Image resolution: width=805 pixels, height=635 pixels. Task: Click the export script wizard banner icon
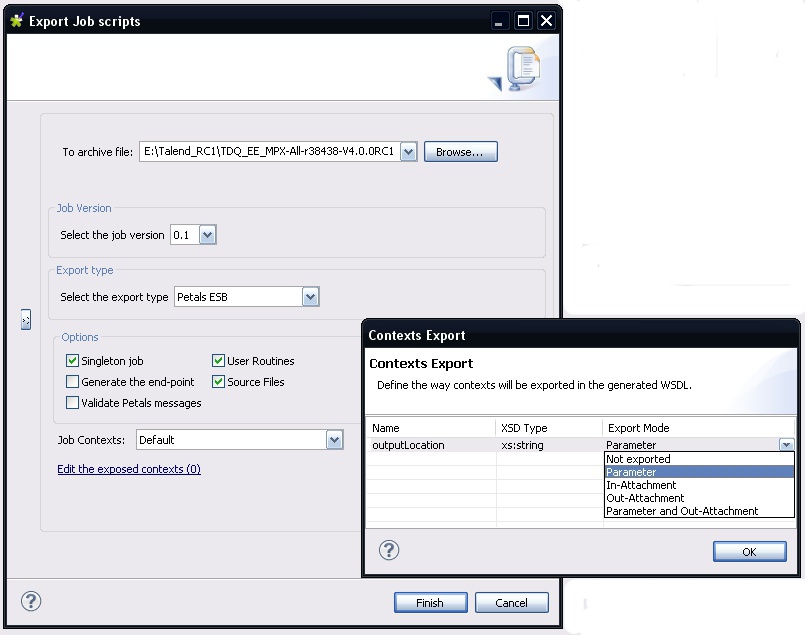tap(519, 70)
